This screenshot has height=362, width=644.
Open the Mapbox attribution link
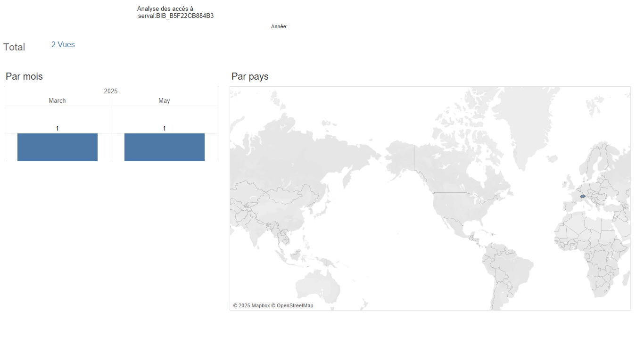click(260, 306)
